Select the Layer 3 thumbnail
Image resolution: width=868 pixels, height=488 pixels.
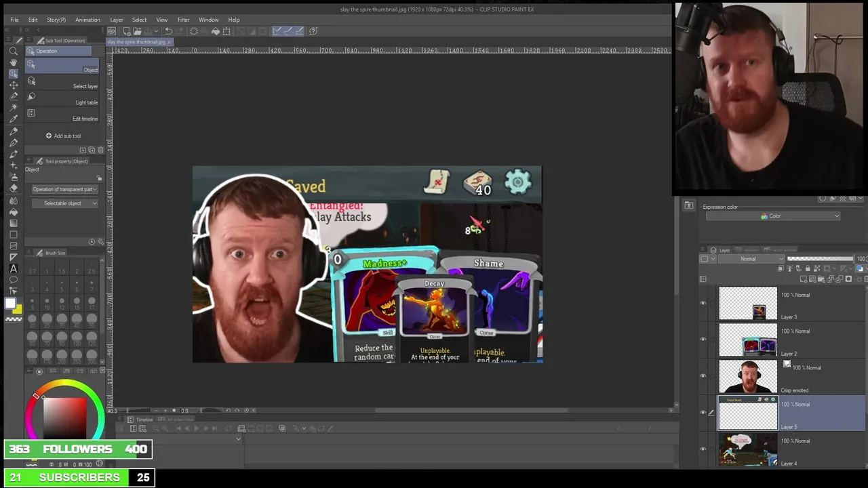[748, 303]
